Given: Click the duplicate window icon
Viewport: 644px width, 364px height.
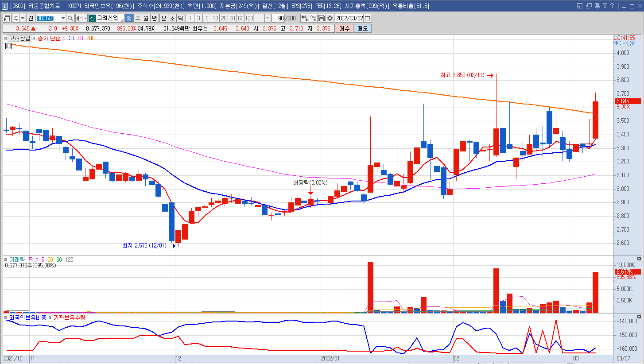Looking at the screenshot, I should point(588,6).
